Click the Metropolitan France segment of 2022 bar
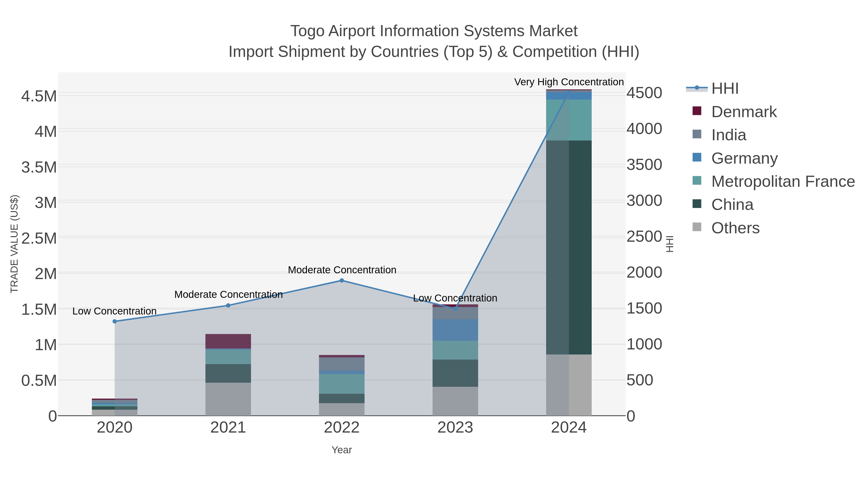This screenshot has width=868, height=488. point(342,384)
